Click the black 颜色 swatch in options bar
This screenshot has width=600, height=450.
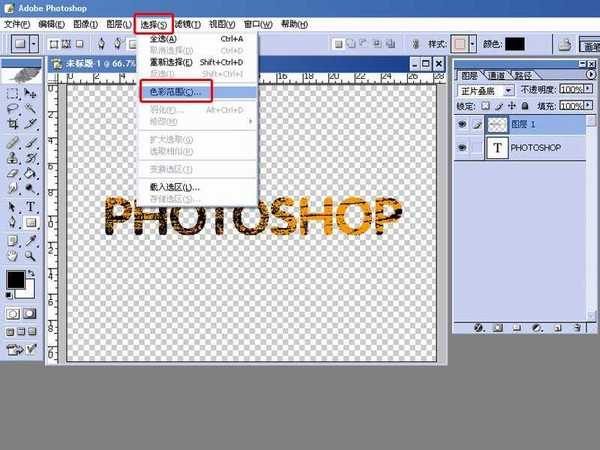(x=515, y=44)
